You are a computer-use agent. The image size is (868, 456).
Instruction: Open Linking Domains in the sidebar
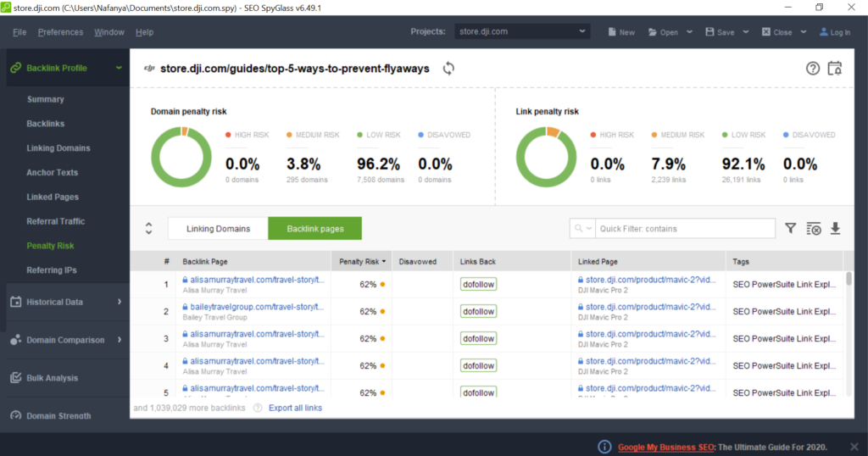(58, 147)
